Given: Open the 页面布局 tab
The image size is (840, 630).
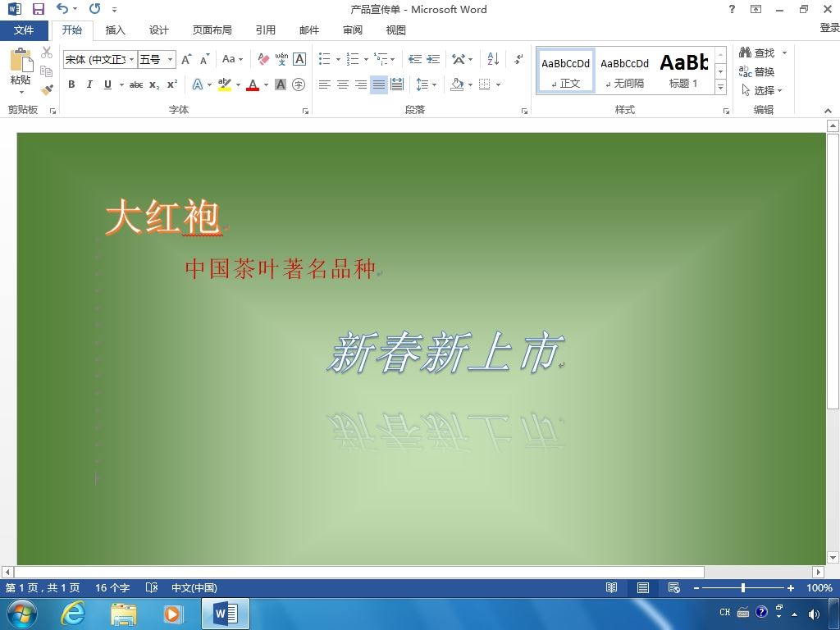Looking at the screenshot, I should tap(212, 30).
